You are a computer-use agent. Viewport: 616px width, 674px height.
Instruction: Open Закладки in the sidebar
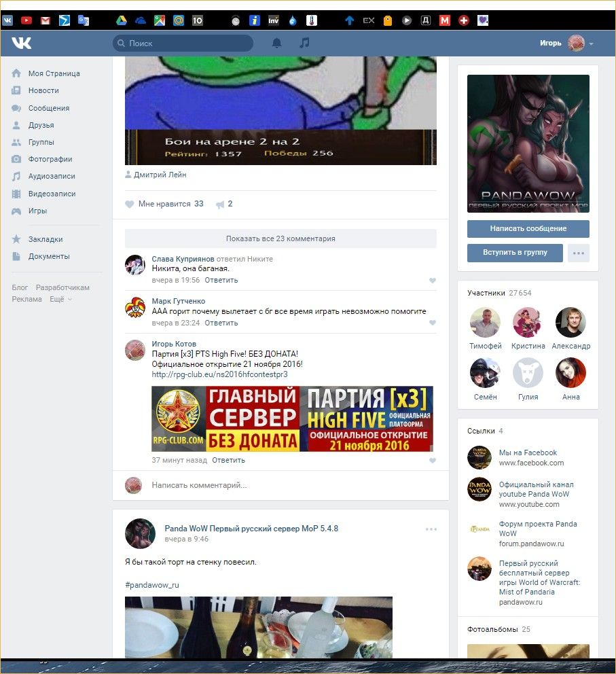point(46,239)
